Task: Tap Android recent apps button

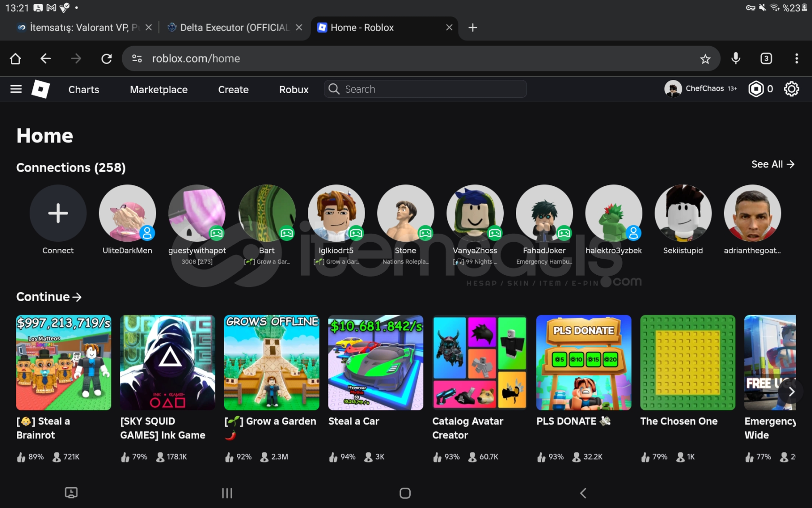Action: pyautogui.click(x=227, y=493)
